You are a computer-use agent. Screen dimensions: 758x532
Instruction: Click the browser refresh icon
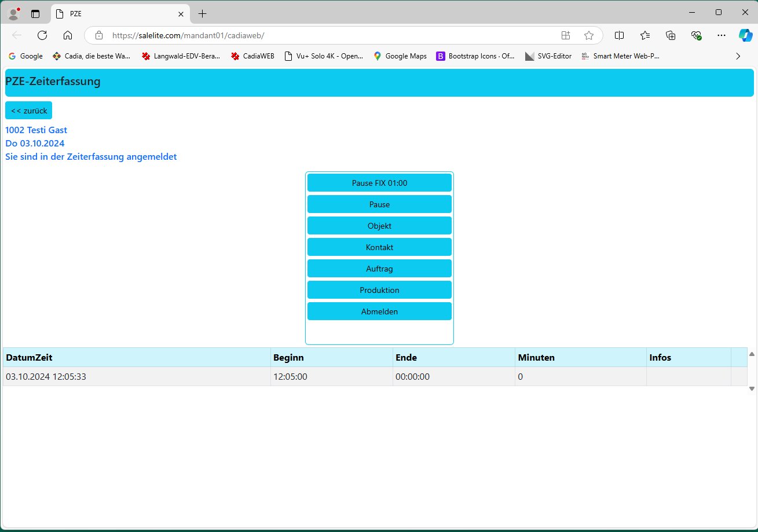coord(42,35)
